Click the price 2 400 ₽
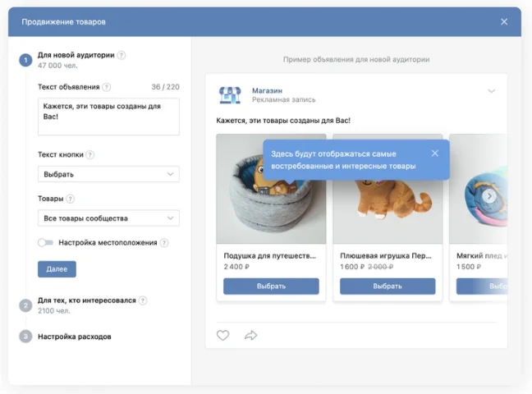 point(236,267)
